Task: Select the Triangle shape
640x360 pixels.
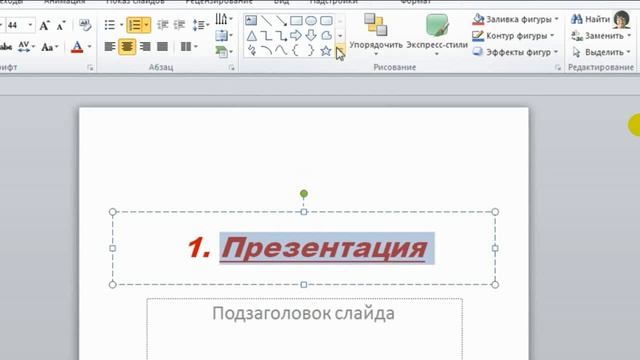Action: coord(251,36)
